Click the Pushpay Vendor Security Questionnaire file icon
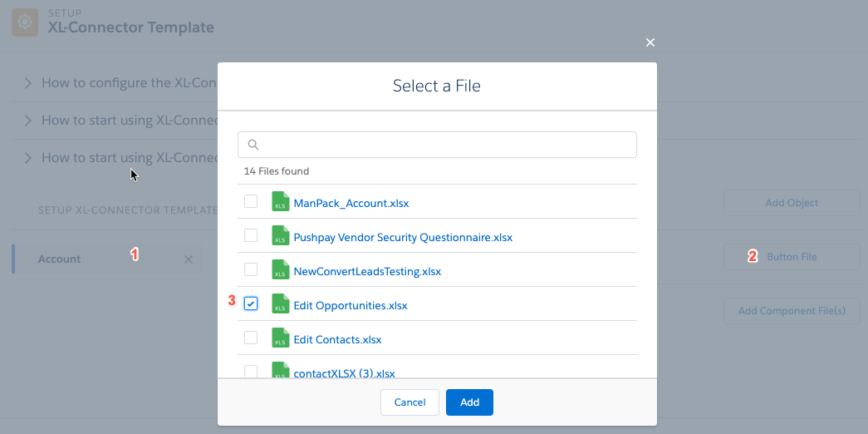 (281, 235)
